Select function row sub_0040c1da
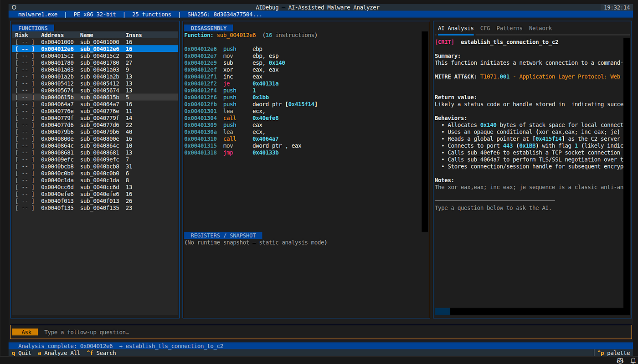The image size is (638, 364). tap(95, 180)
